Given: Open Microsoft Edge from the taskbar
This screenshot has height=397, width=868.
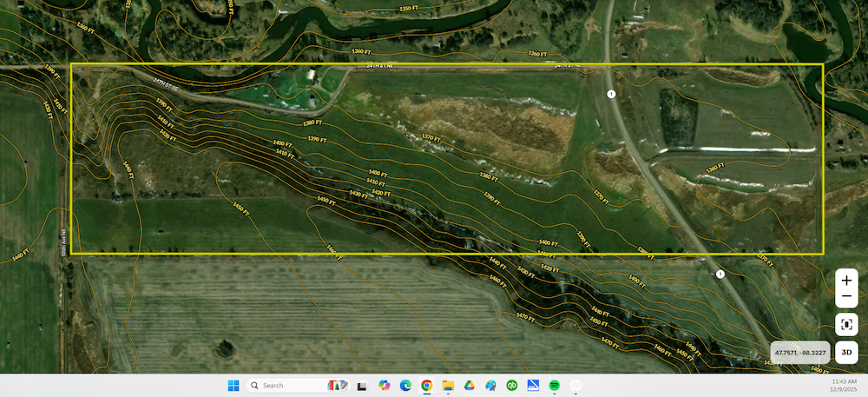Looking at the screenshot, I should pos(405,386).
